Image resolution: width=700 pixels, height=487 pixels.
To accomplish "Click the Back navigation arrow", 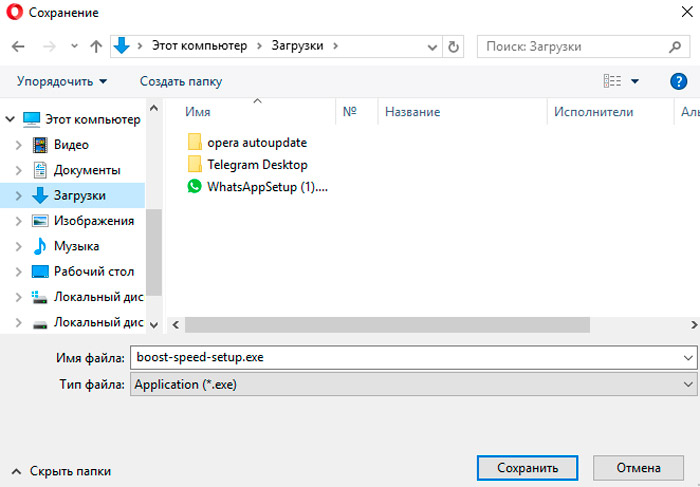I will pyautogui.click(x=19, y=46).
